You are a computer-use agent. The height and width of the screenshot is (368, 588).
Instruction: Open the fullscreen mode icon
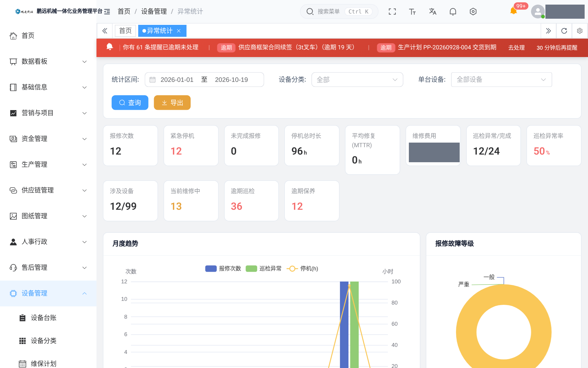(392, 12)
